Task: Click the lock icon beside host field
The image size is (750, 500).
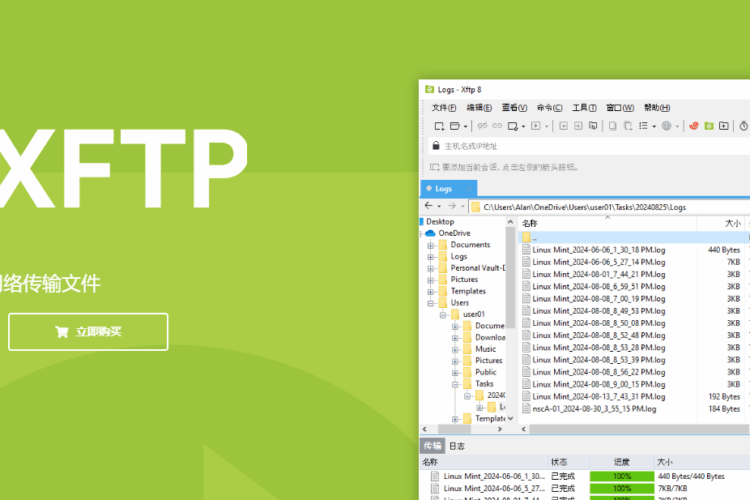Action: coord(436,145)
